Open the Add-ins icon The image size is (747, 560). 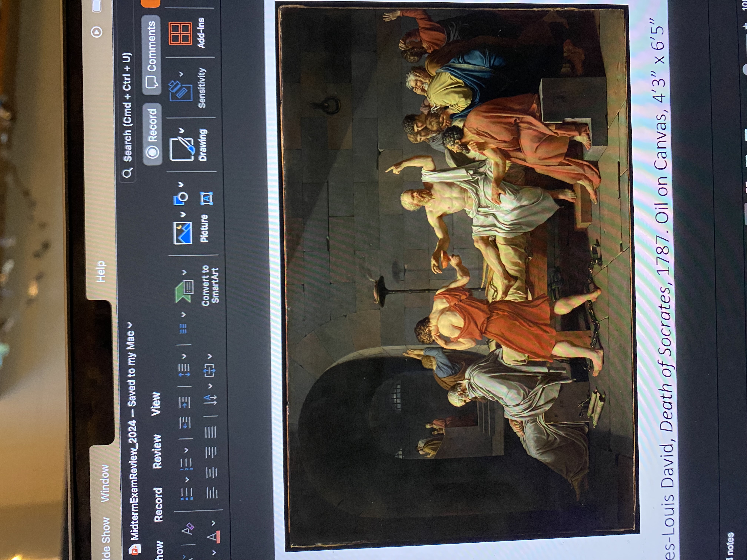(180, 33)
